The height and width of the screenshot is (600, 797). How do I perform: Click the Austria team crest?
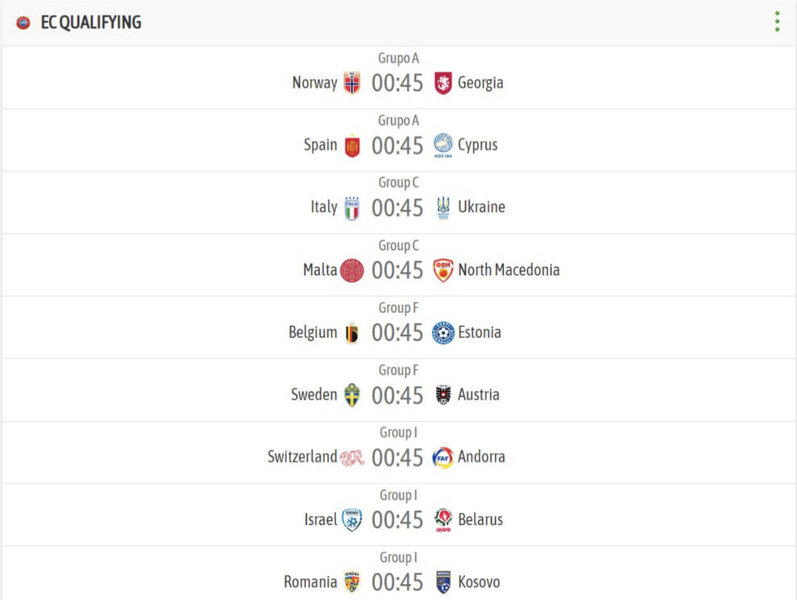point(443,395)
